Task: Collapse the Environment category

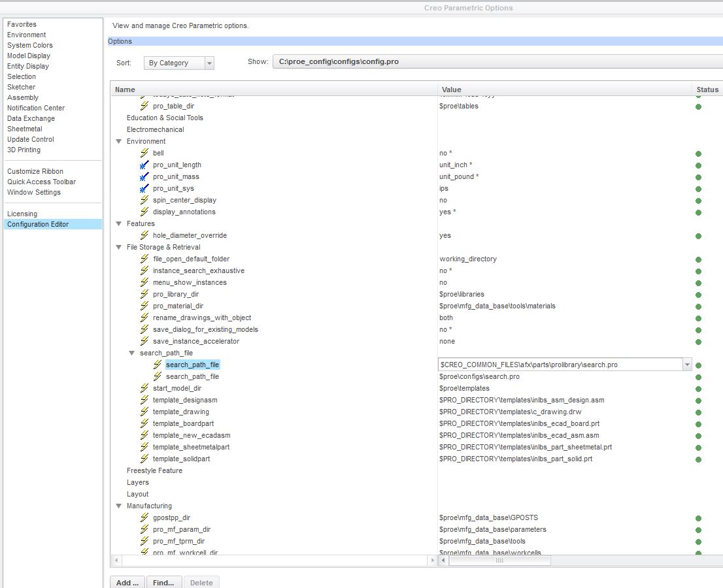Action: 118,142
